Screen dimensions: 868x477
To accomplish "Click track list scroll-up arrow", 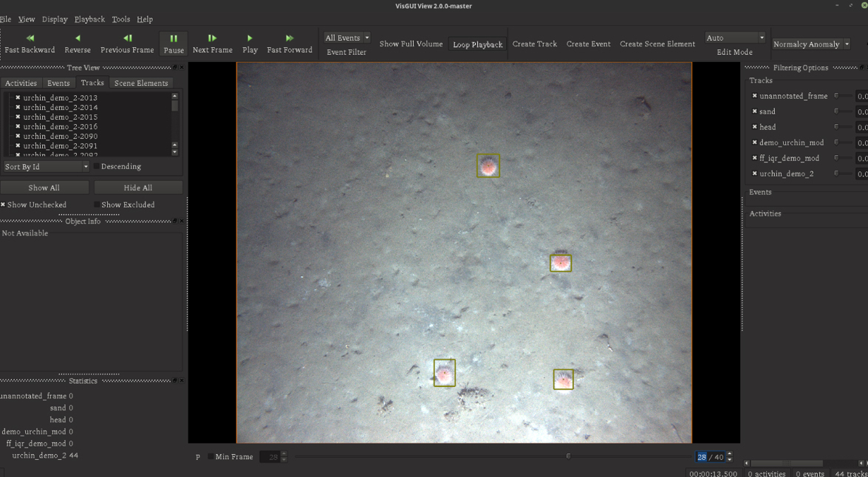I will [175, 96].
